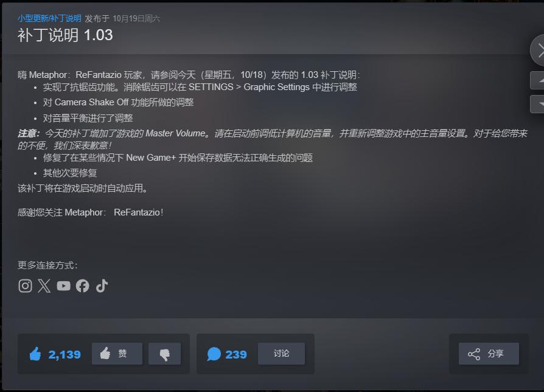Click the italic 注意 Master Volume note paragraph
The width and height of the screenshot is (544, 392).
[x=273, y=139]
